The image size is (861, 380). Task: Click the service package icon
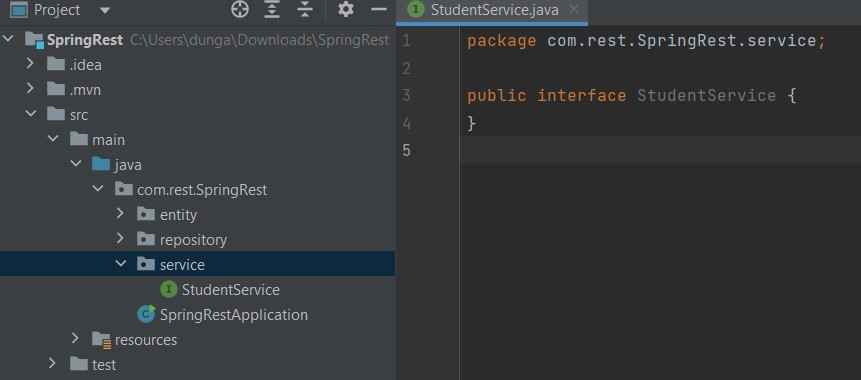pyautogui.click(x=146, y=264)
